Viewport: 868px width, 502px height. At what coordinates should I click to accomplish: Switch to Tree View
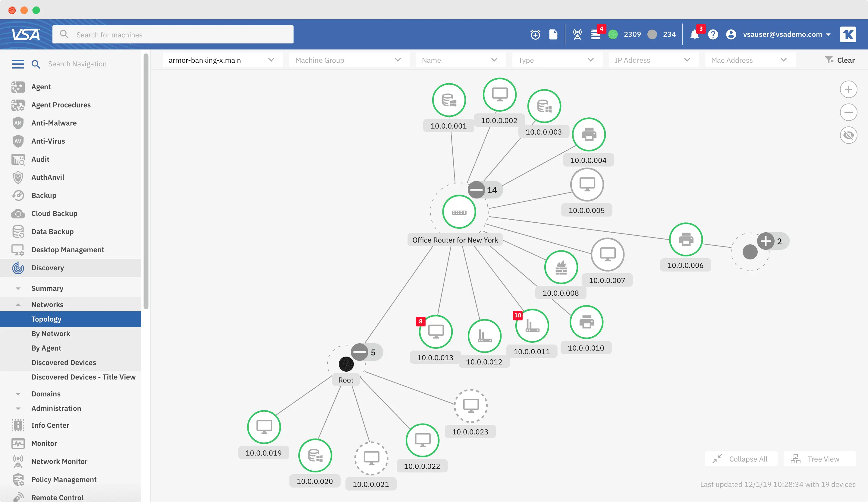[x=819, y=459]
